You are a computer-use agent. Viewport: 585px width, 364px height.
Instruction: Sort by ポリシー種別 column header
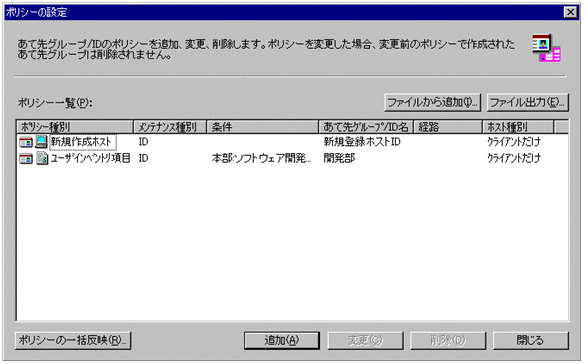click(75, 127)
